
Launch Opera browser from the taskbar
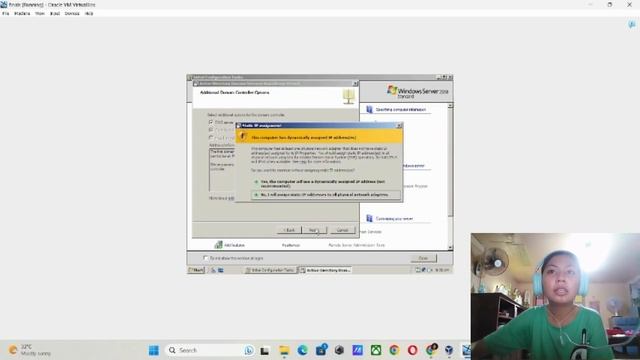(x=413, y=350)
